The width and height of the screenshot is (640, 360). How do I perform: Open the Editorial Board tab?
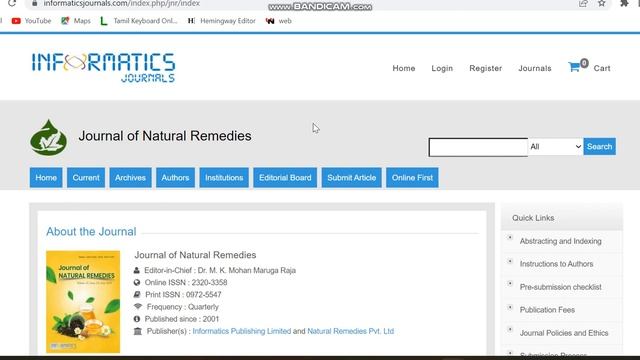[x=285, y=178]
